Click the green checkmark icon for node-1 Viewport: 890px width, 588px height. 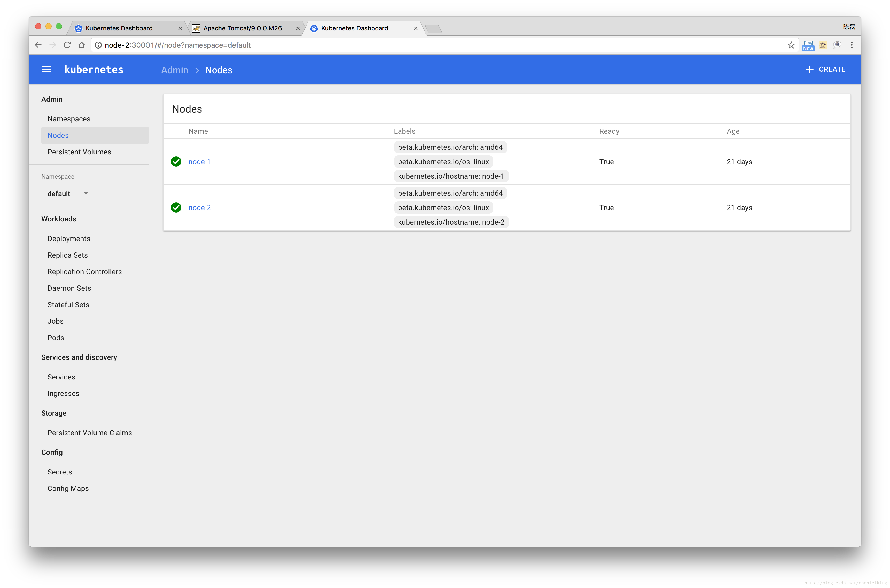[176, 161]
